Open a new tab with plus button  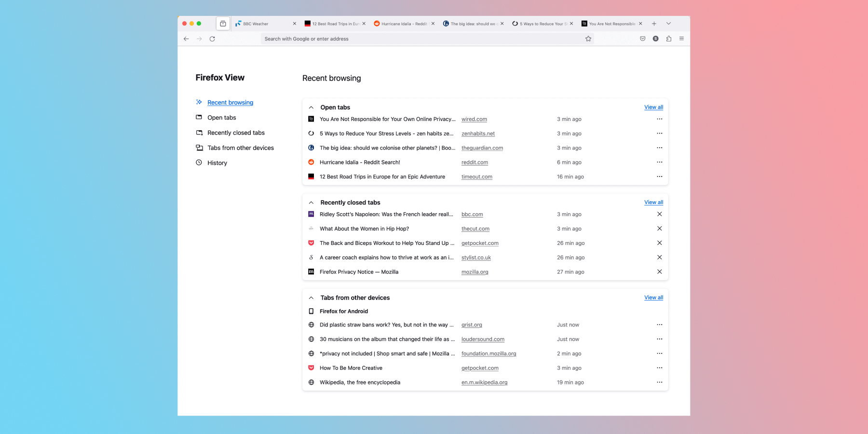[x=654, y=24]
